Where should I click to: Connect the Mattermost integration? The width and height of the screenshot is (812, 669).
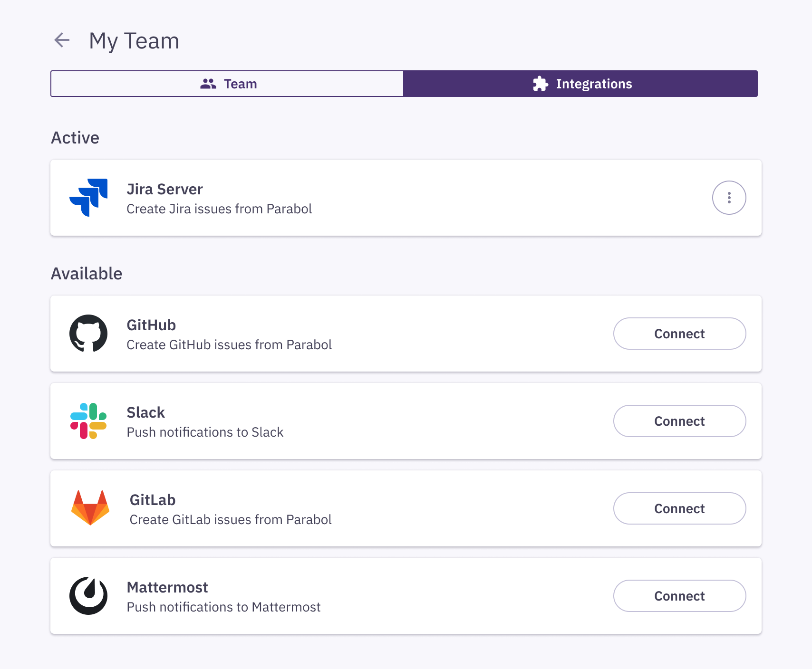679,596
